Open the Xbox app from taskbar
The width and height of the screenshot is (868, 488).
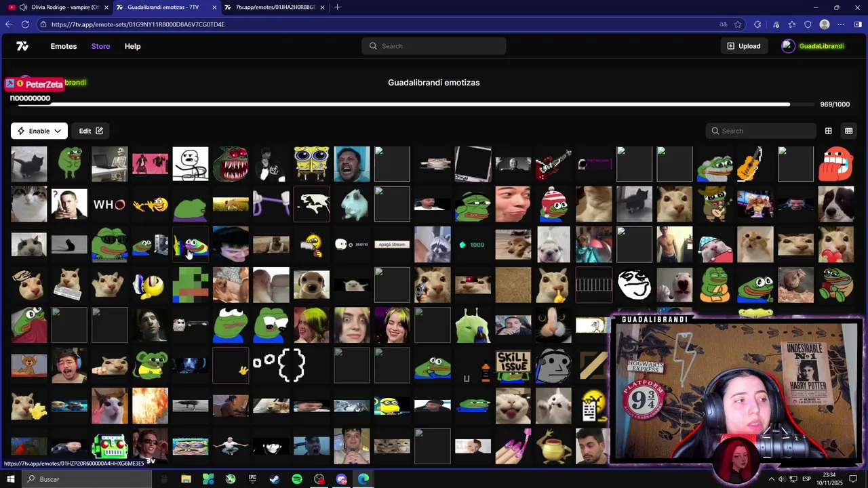coord(231,479)
